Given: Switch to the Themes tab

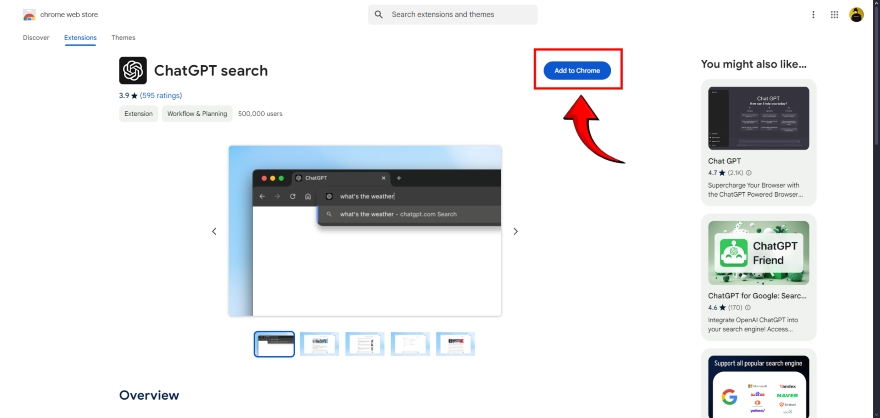Looking at the screenshot, I should [123, 38].
